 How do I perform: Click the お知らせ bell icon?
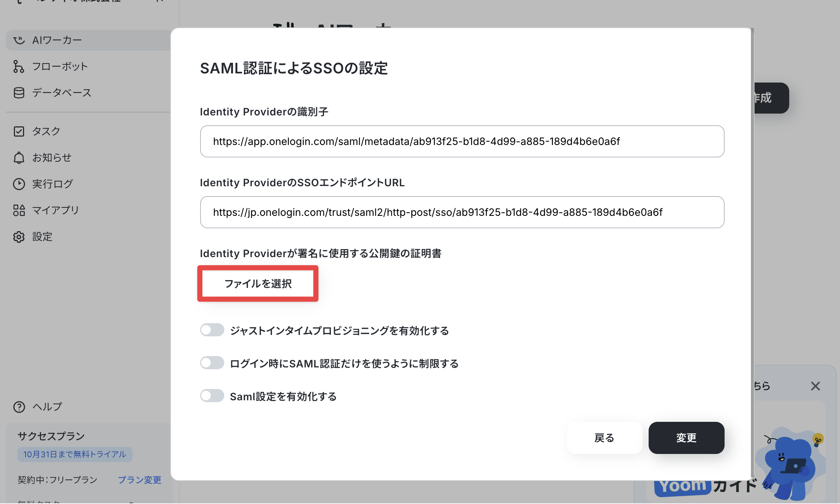coord(19,158)
